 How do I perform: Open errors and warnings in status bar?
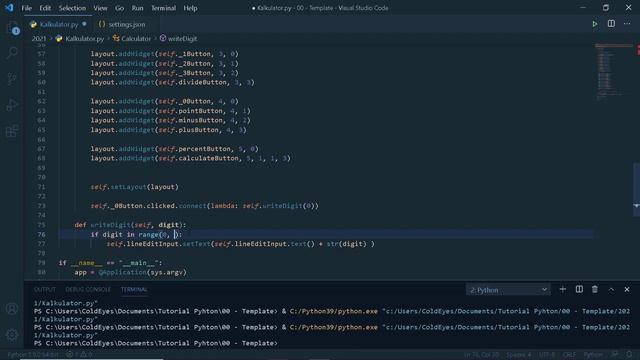coord(79,355)
